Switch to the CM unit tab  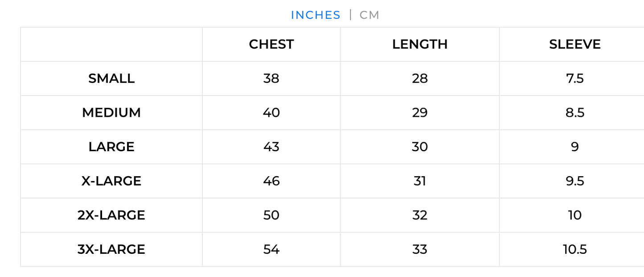click(x=369, y=15)
